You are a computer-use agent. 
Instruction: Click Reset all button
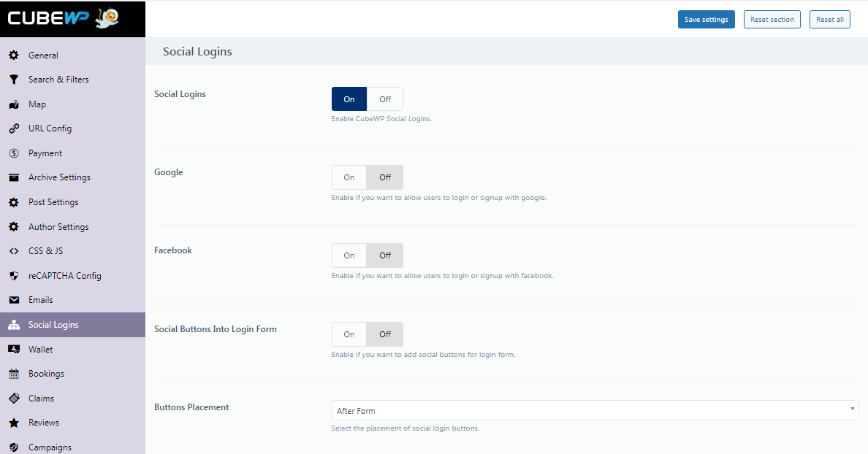[x=830, y=20]
